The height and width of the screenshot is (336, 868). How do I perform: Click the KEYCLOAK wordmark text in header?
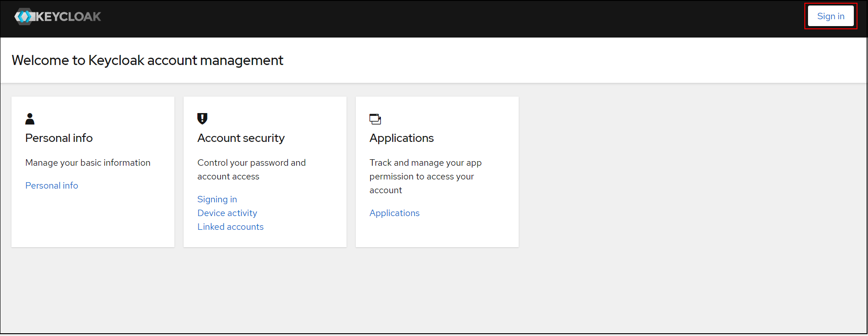pos(68,17)
